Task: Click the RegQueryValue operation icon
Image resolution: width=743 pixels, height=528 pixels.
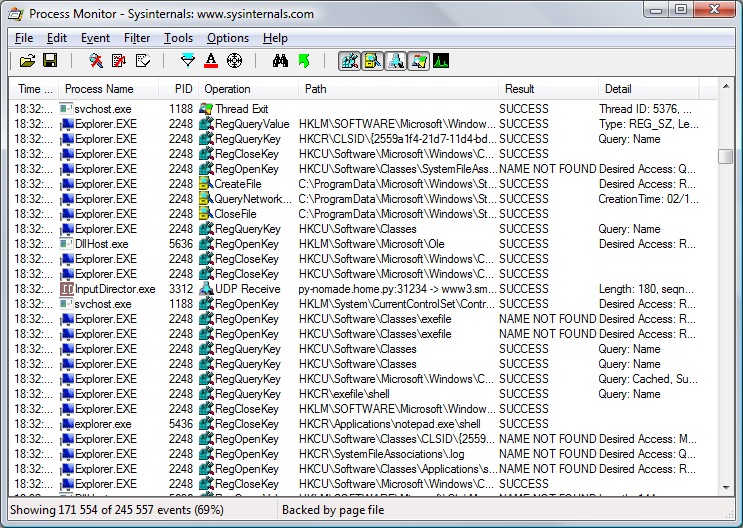Action: (x=206, y=124)
